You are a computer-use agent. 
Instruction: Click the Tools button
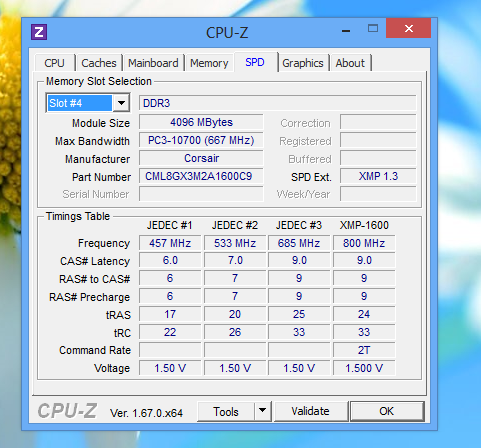click(x=226, y=412)
